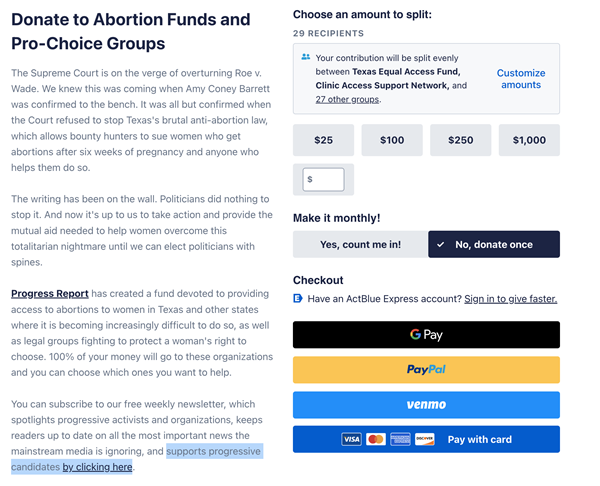
Task: Click the American Express card icon
Action: pos(400,439)
